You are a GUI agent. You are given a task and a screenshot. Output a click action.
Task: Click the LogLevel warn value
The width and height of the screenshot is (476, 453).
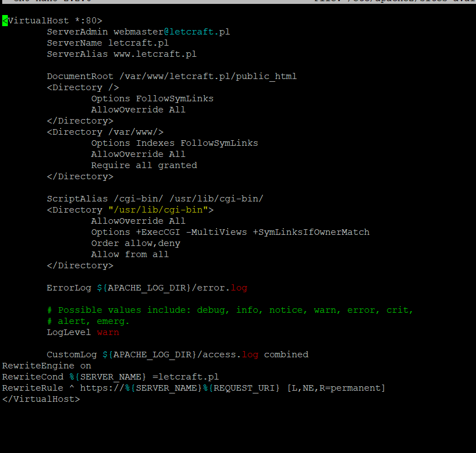point(108,332)
